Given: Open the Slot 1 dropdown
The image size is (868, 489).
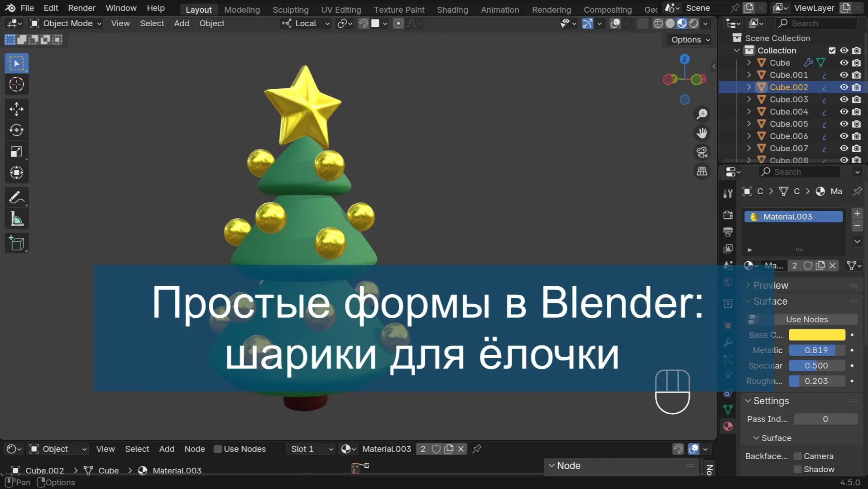Looking at the screenshot, I should pyautogui.click(x=311, y=449).
